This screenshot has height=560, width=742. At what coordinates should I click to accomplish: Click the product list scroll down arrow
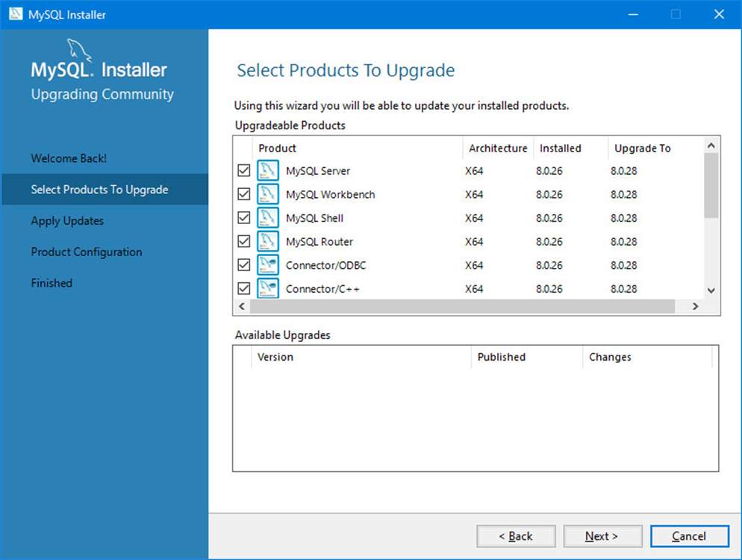click(711, 290)
